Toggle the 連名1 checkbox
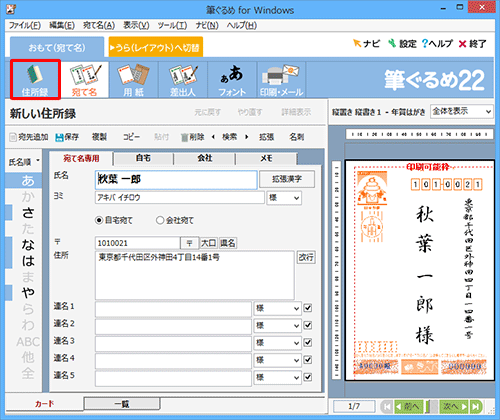Viewport: 500px width, 420px height. (x=308, y=308)
